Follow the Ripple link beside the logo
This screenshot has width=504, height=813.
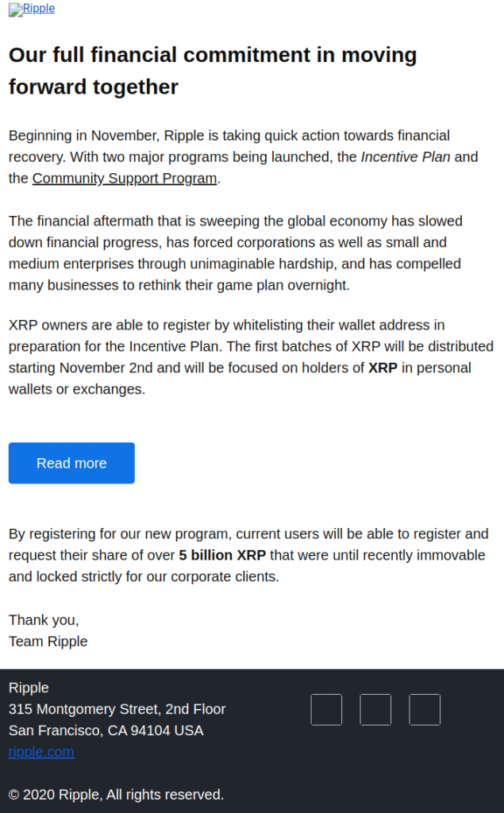(39, 8)
